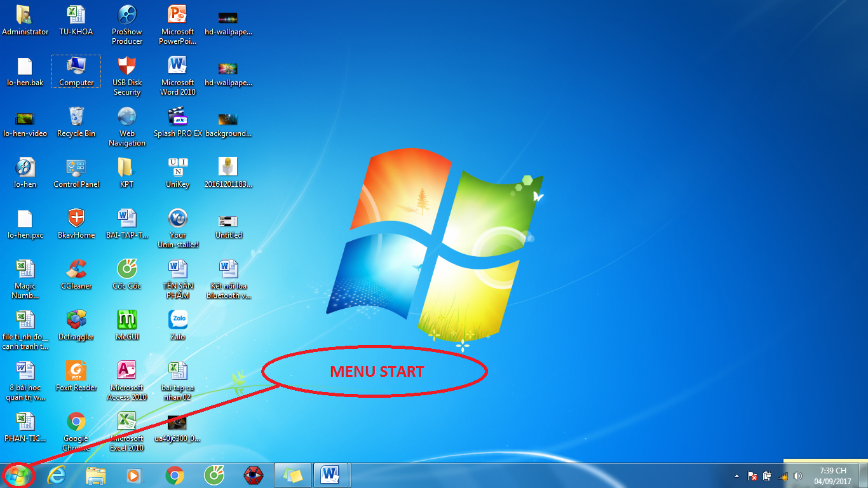Show hidden system tray icons

[736, 476]
